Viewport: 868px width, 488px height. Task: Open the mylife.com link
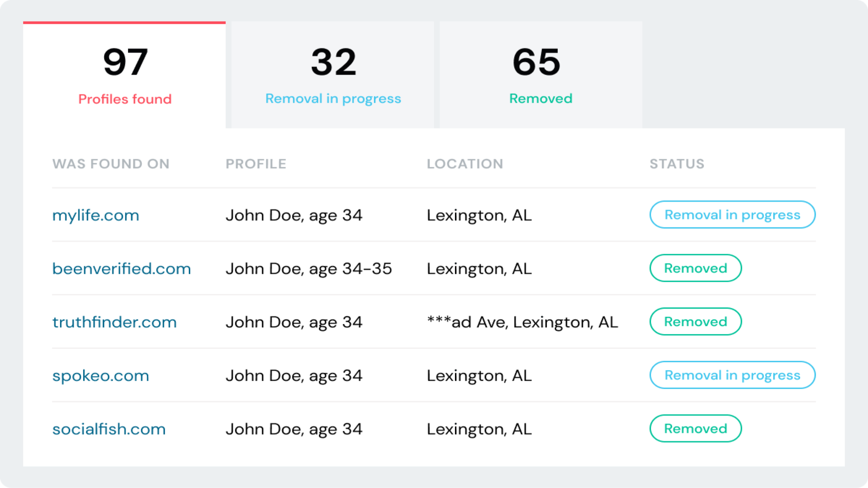pyautogui.click(x=96, y=215)
